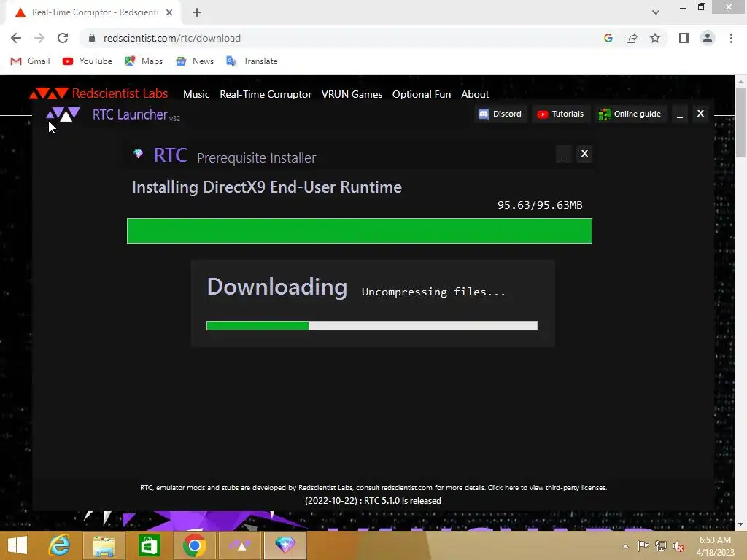Open File Explorer from taskbar
The height and width of the screenshot is (560, 747).
[x=104, y=545]
